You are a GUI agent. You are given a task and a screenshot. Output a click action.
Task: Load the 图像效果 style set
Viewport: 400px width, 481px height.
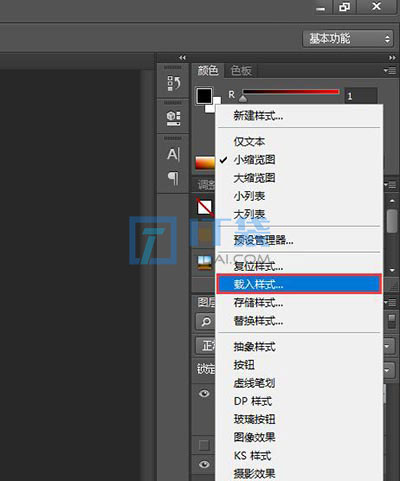[x=299, y=437]
